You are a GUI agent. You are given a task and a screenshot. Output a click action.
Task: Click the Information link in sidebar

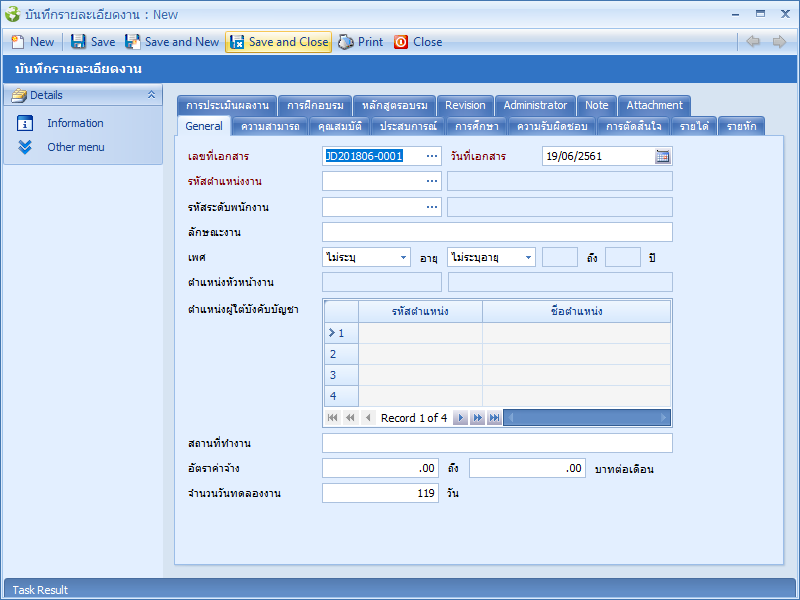coord(75,123)
